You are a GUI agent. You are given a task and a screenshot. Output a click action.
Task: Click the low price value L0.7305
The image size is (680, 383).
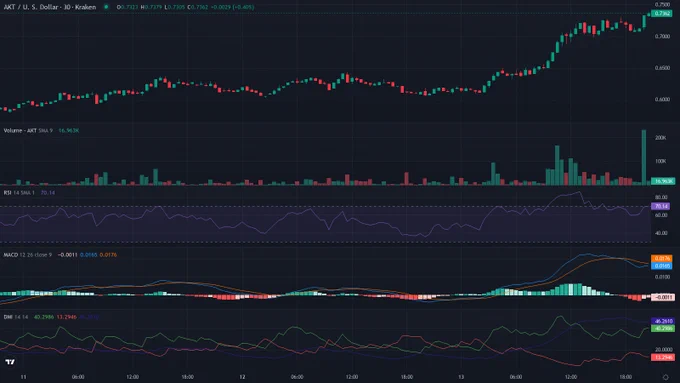(174, 7)
